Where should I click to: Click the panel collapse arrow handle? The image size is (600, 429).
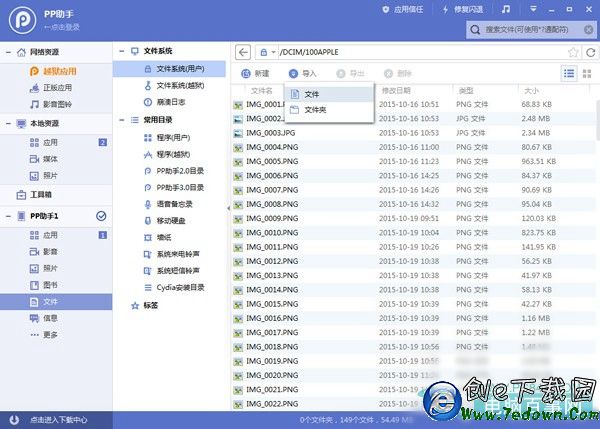pyautogui.click(x=228, y=208)
